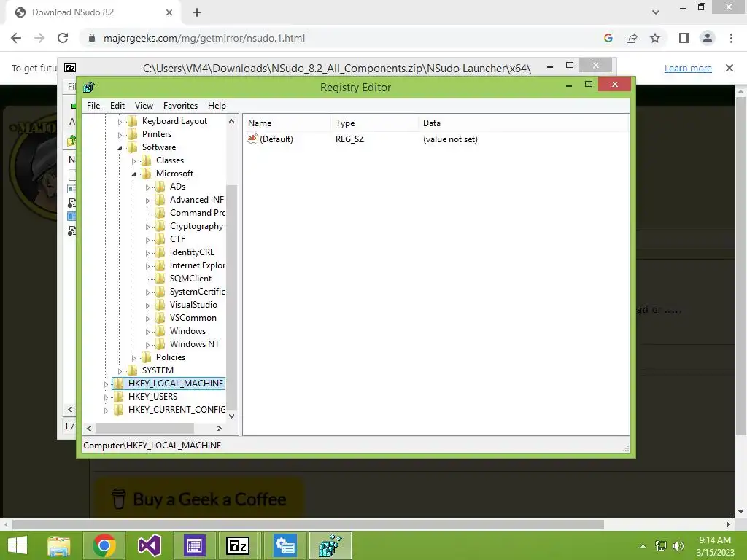The image size is (747, 560).
Task: Click the Google icon in address bar
Action: tap(608, 38)
